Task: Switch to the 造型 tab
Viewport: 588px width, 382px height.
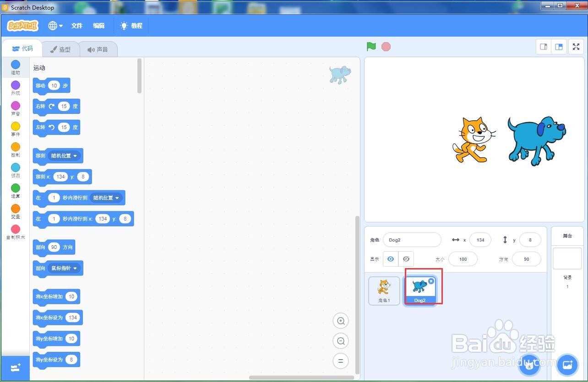Action: tap(60, 49)
